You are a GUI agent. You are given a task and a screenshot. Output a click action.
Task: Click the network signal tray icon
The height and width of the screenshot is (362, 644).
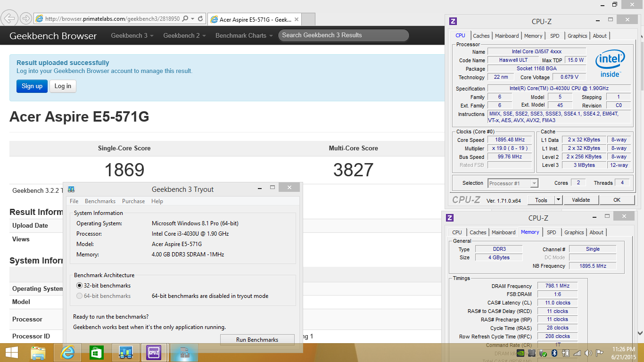point(577,353)
